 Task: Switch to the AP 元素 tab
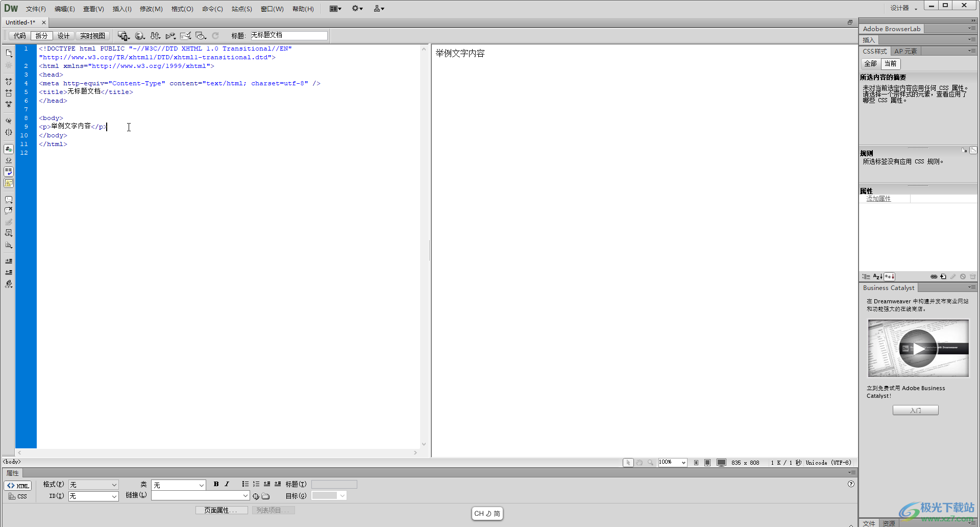(x=905, y=51)
